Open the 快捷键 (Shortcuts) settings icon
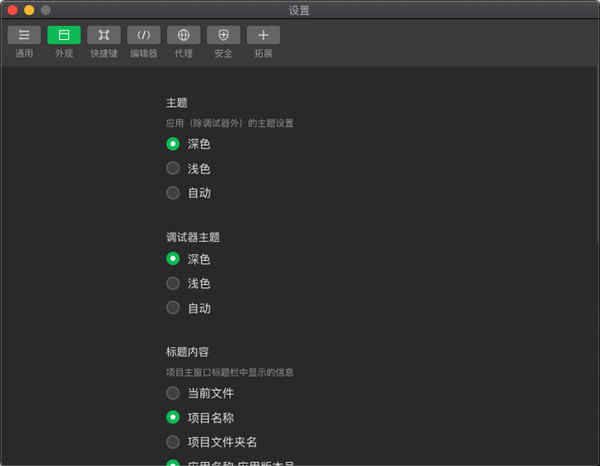600x466 pixels. pyautogui.click(x=104, y=35)
